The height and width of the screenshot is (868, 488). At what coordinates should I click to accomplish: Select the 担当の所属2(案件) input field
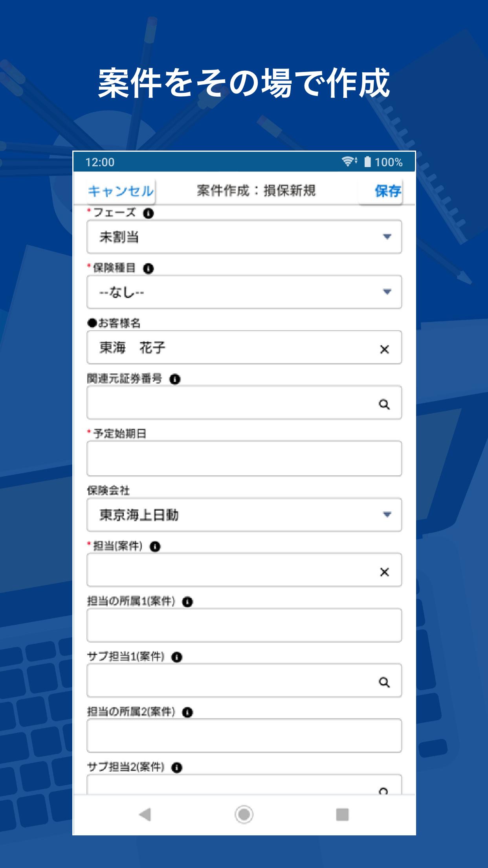(x=244, y=736)
